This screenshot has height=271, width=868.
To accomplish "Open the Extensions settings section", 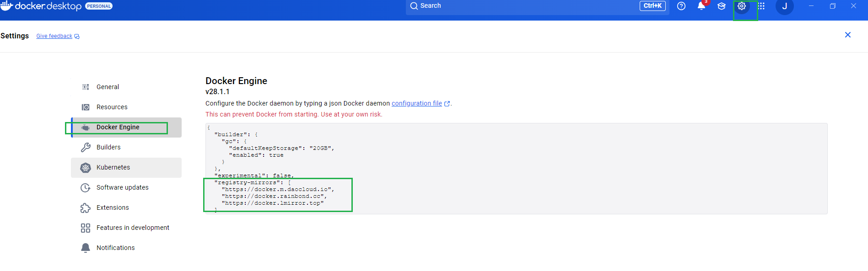I will pyautogui.click(x=126, y=207).
